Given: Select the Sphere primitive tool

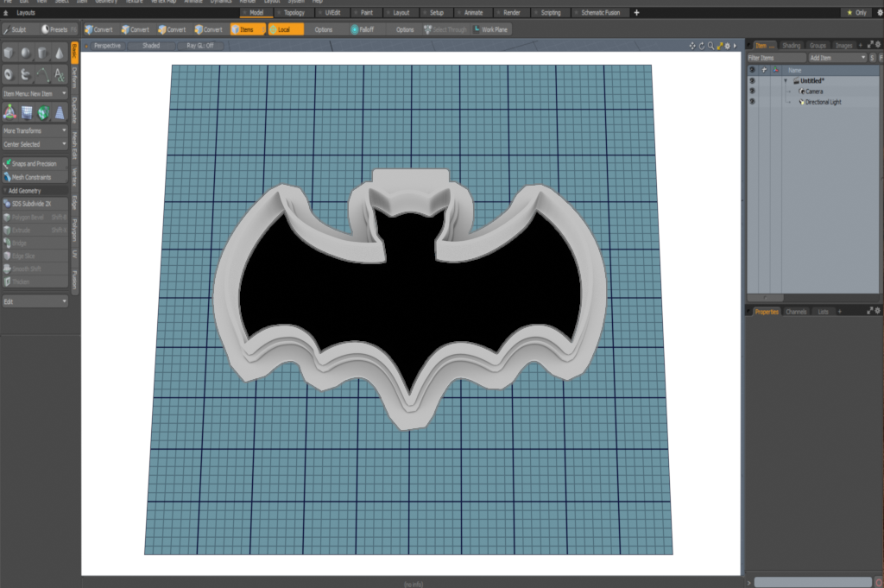Looking at the screenshot, I should click(24, 53).
